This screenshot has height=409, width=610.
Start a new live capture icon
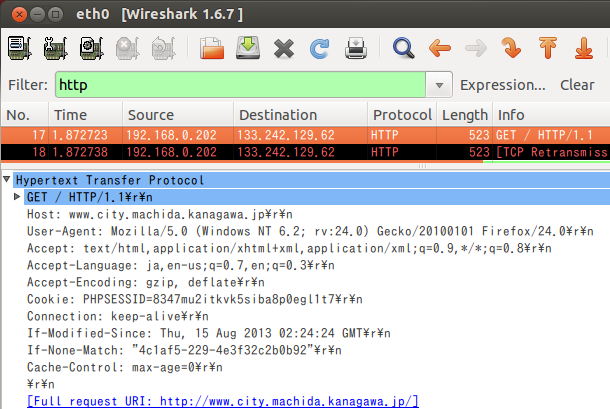91,48
